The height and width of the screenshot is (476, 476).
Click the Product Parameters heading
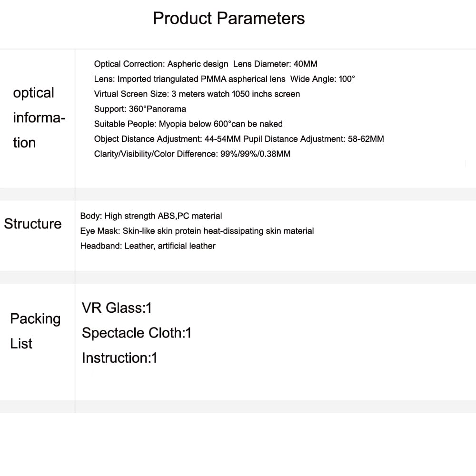(228, 19)
